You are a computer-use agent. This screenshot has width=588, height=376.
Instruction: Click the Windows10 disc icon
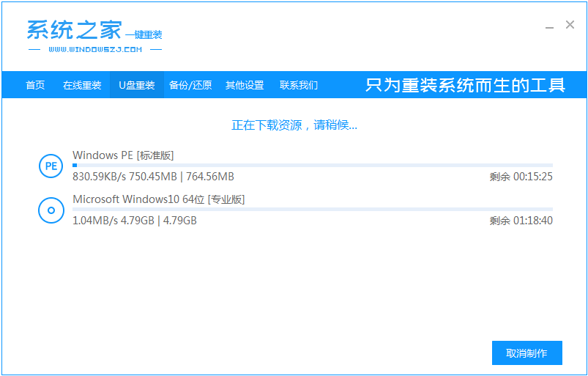51,210
